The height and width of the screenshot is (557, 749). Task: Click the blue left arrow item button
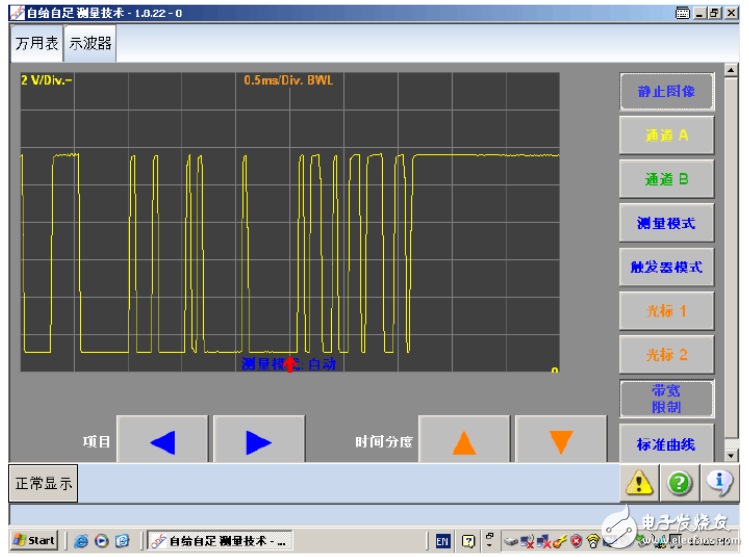[x=162, y=441]
